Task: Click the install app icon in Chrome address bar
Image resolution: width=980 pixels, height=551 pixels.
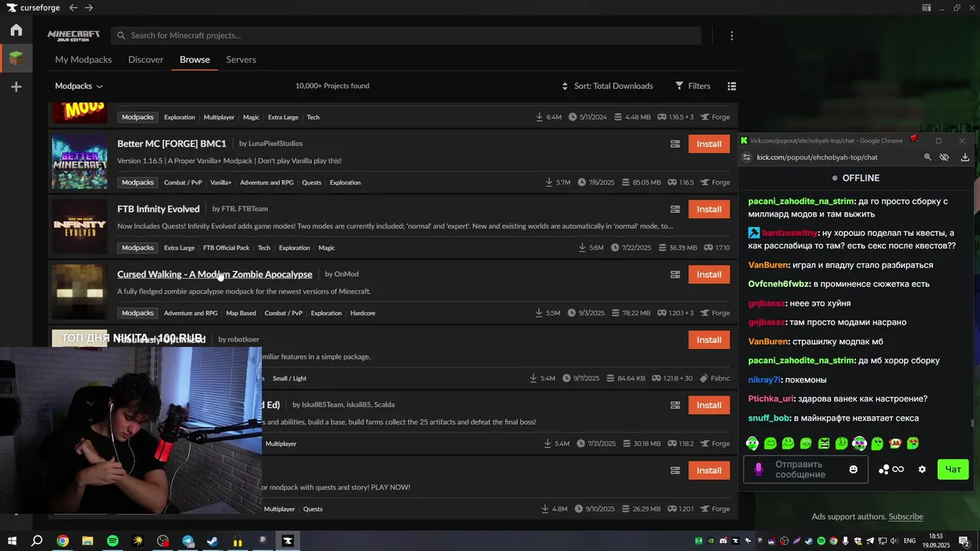Action: point(965,157)
